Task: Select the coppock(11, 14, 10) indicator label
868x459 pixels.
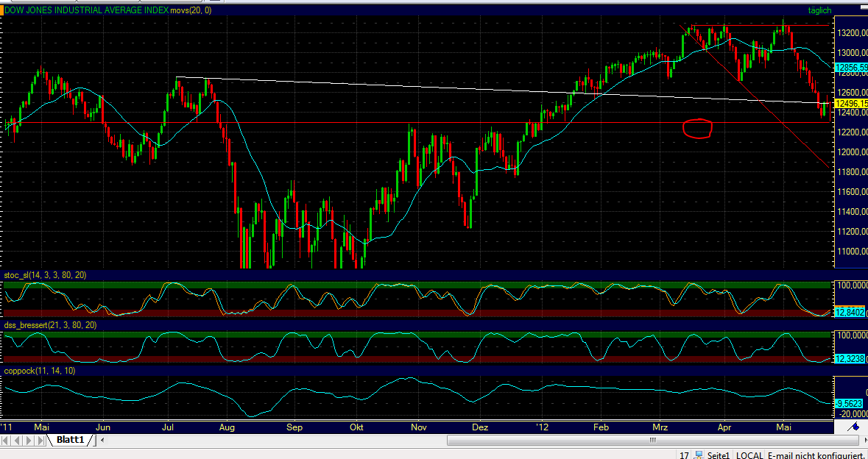Action: [x=40, y=371]
